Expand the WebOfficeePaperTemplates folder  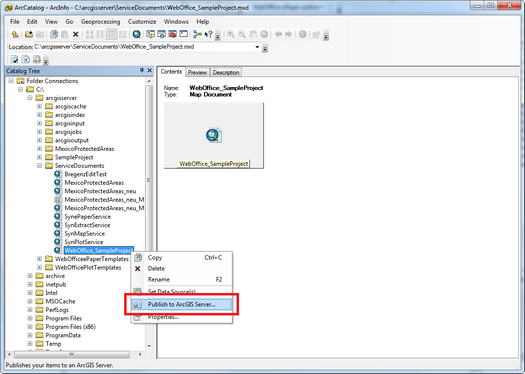[40, 259]
